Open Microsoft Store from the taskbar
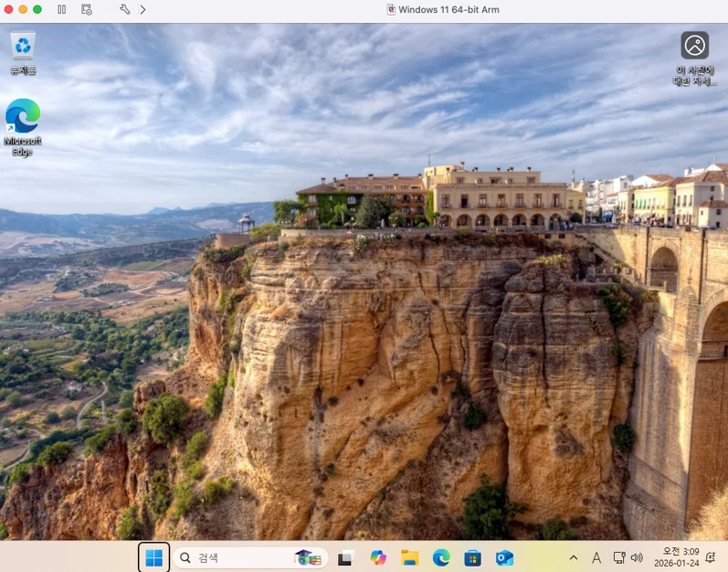Viewport: 728px width, 572px height. 472,557
